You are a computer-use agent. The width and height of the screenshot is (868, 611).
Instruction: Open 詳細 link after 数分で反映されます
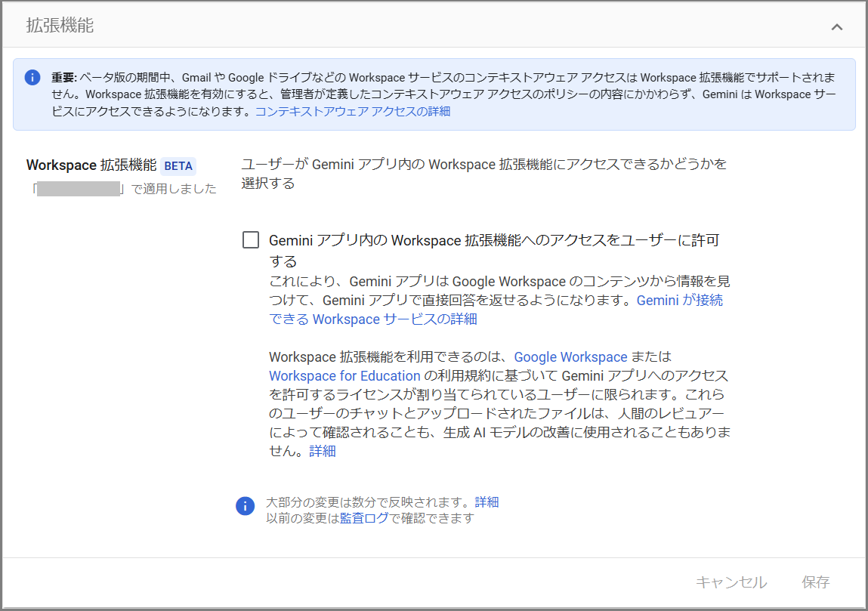(487, 502)
